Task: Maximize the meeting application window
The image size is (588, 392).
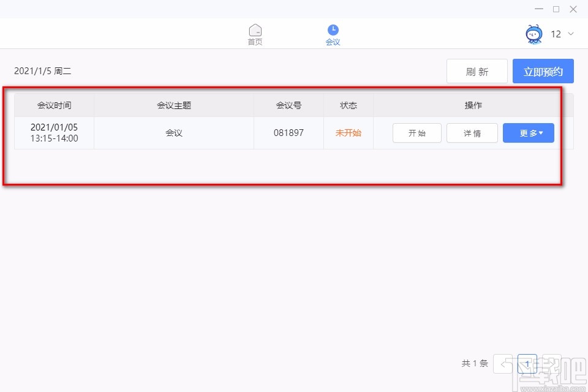Action: [x=556, y=9]
